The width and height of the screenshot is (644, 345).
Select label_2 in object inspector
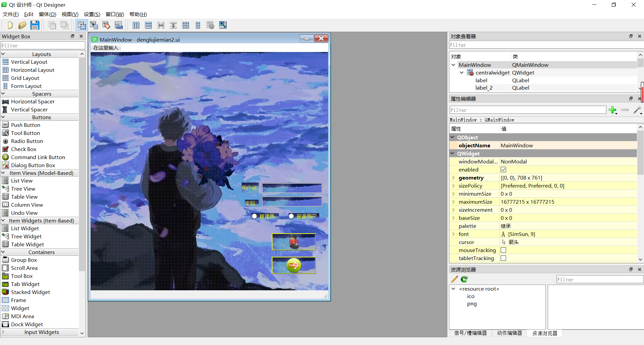tap(484, 88)
